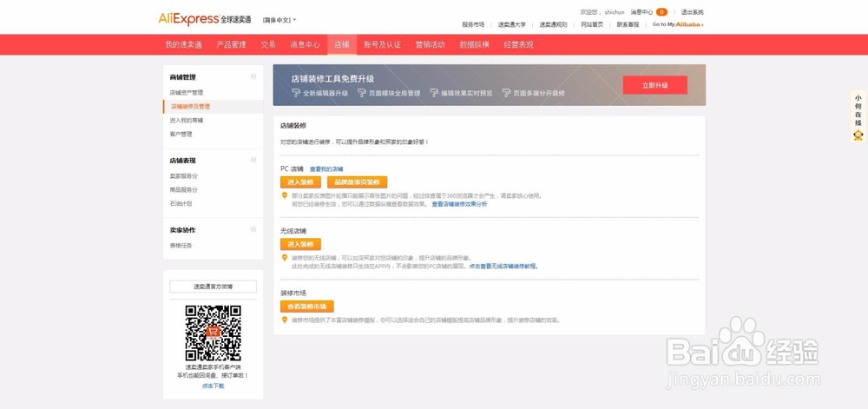
Task: Click tip bulb icon under 装修市场
Action: tap(285, 320)
